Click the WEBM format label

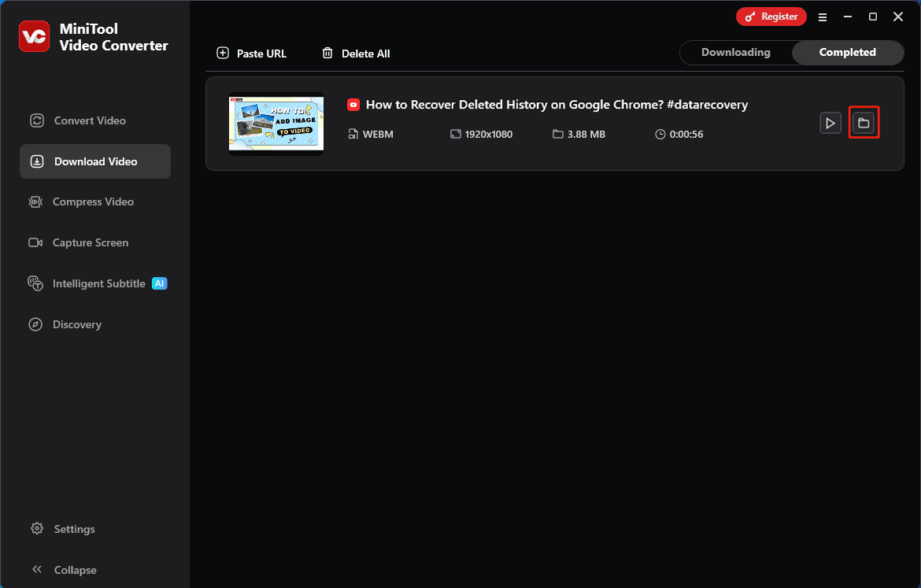pos(378,135)
